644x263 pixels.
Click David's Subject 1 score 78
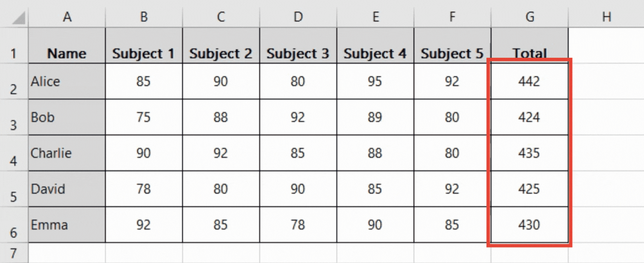point(144,189)
